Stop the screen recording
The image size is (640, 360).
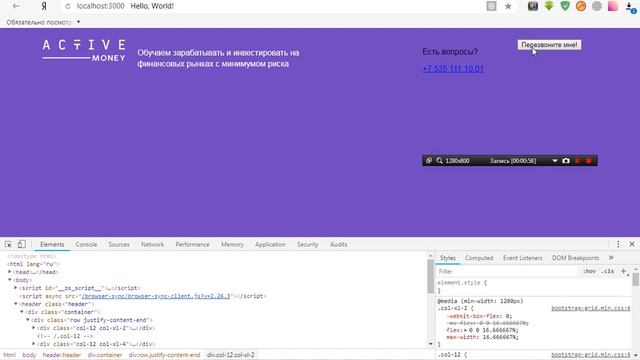click(x=589, y=160)
